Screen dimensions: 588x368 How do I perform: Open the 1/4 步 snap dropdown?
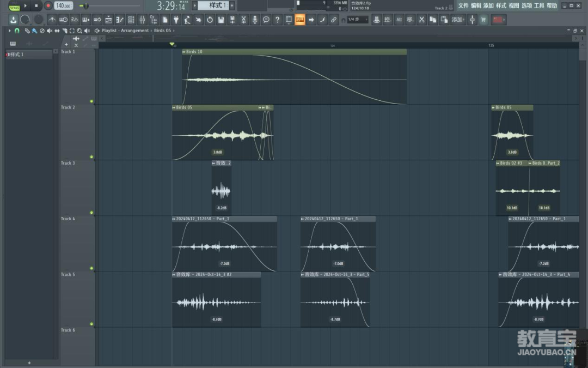[357, 20]
